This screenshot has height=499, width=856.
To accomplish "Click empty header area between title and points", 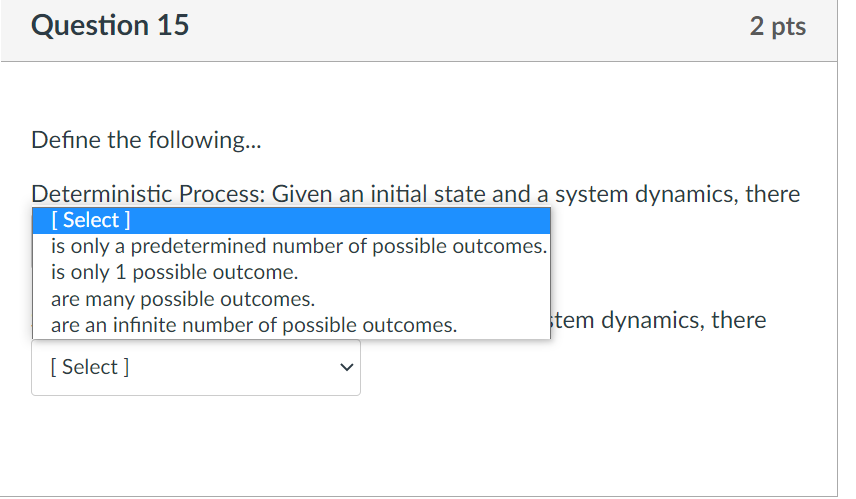I will [460, 27].
